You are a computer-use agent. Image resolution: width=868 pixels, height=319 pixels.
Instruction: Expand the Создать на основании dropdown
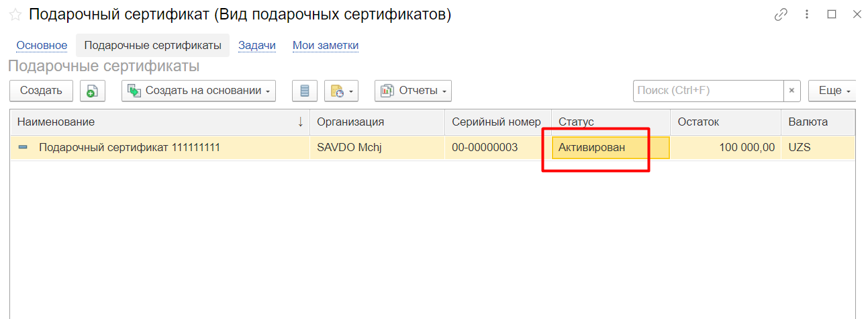point(199,91)
